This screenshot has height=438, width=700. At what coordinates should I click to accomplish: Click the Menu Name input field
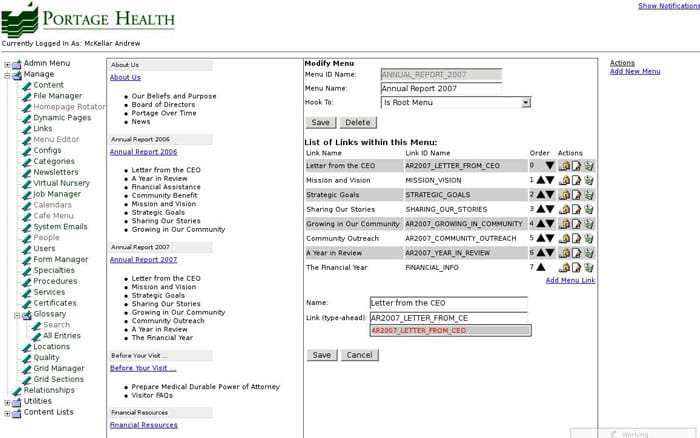[441, 88]
